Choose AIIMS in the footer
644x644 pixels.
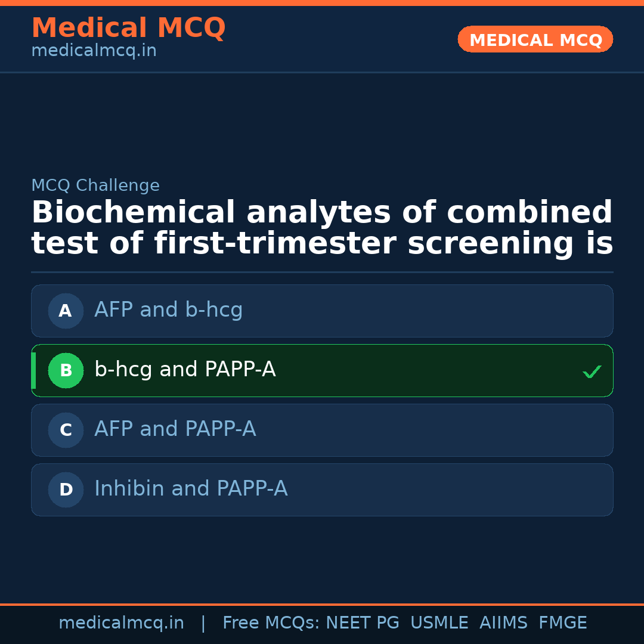tap(503, 623)
